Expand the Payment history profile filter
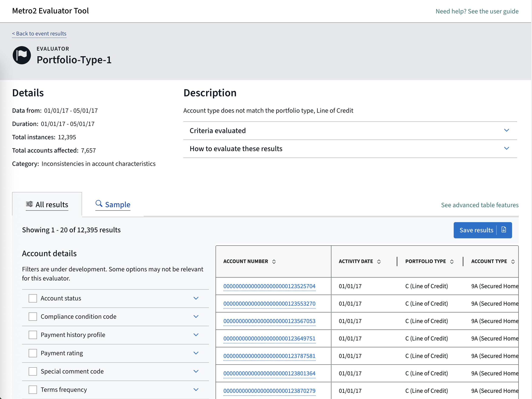Viewport: 532px width, 399px height. point(196,335)
